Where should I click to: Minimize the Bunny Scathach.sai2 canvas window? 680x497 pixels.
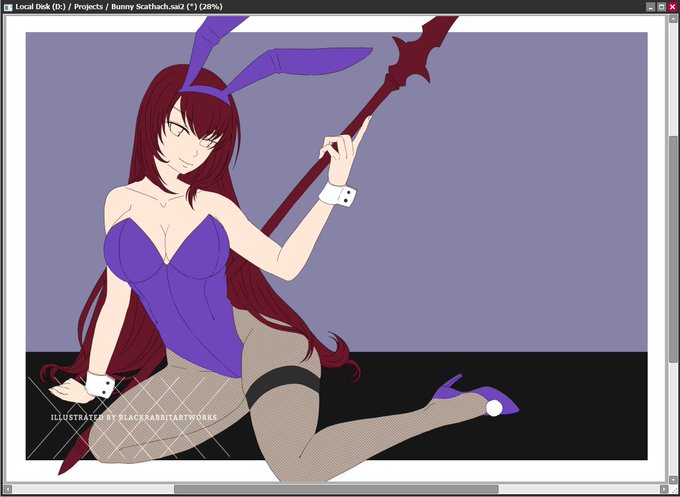651,7
